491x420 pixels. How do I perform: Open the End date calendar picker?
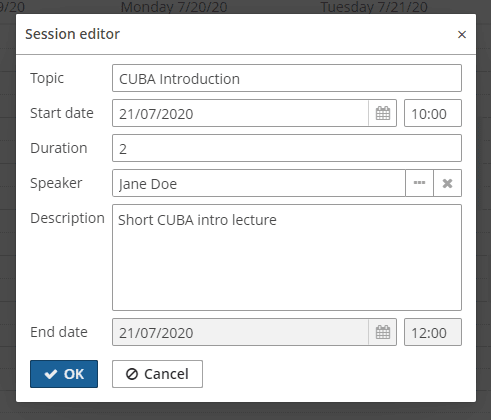(383, 332)
